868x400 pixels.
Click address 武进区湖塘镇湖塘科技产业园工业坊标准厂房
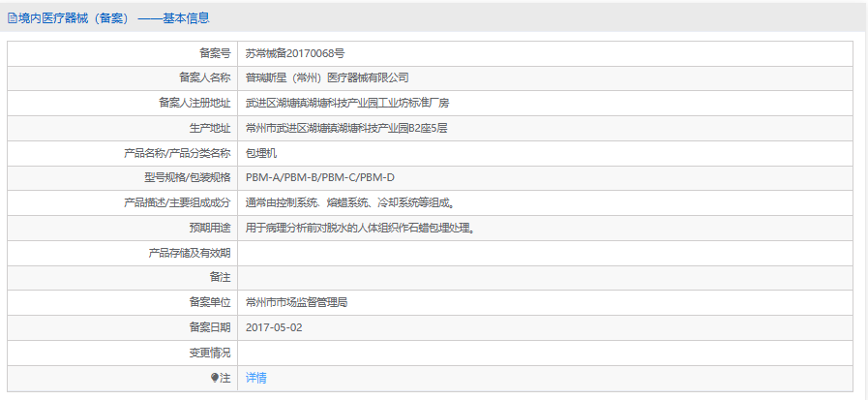(347, 103)
